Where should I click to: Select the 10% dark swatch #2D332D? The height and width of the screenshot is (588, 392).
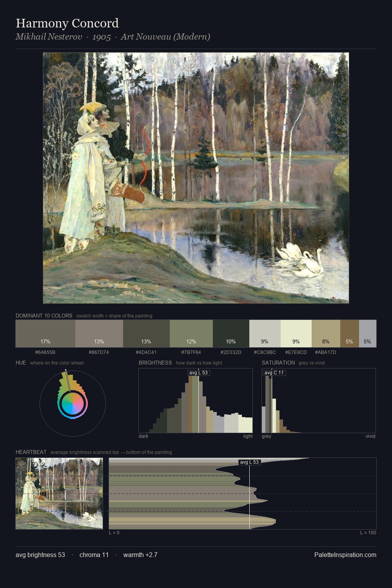tap(231, 334)
